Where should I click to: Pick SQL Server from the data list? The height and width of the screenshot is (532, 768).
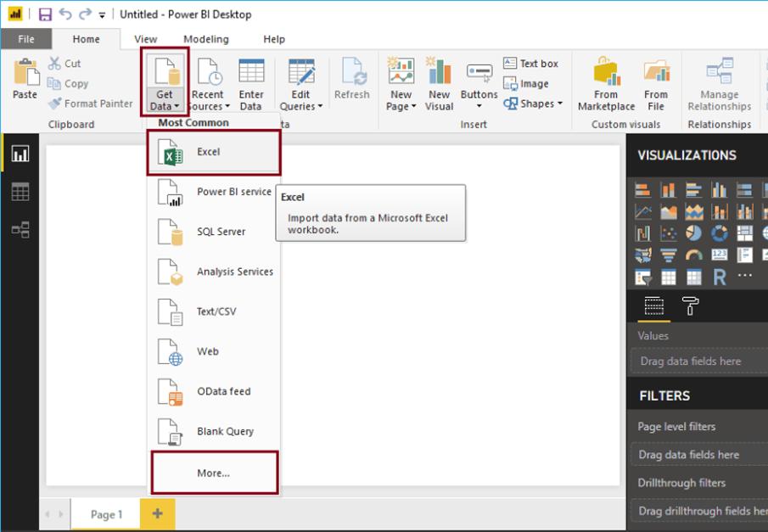(214, 232)
